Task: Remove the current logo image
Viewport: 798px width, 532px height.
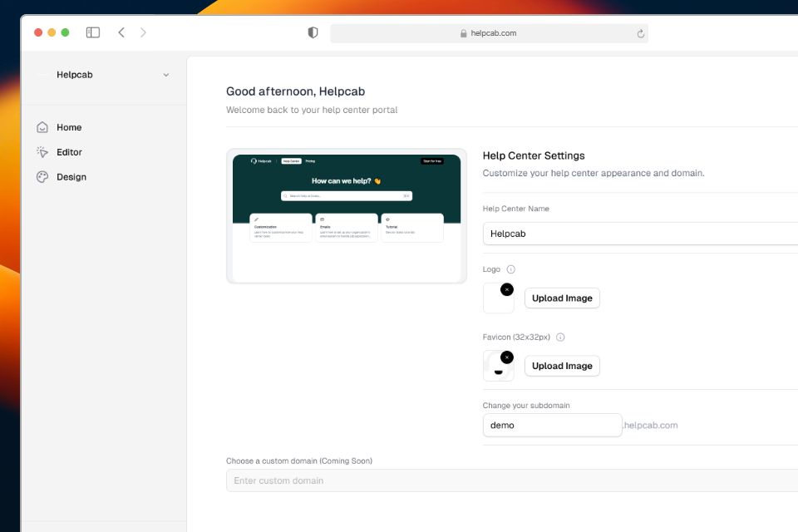Action: (x=507, y=289)
